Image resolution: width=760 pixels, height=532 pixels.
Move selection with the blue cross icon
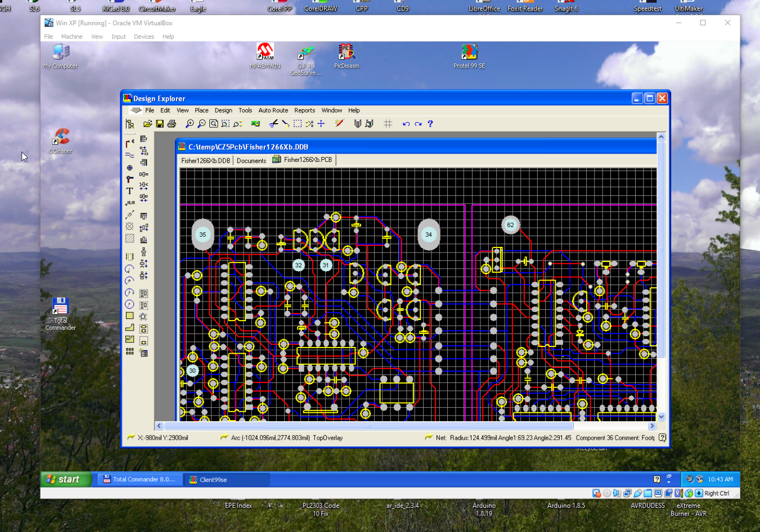pyautogui.click(x=321, y=124)
